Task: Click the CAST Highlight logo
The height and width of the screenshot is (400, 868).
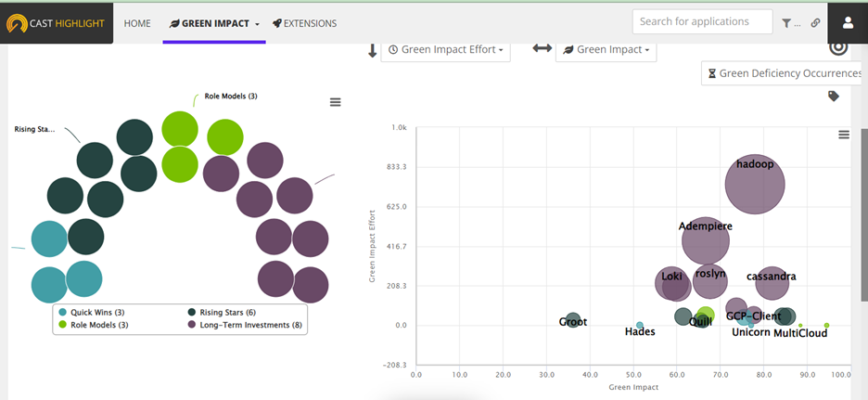Action: [56, 22]
